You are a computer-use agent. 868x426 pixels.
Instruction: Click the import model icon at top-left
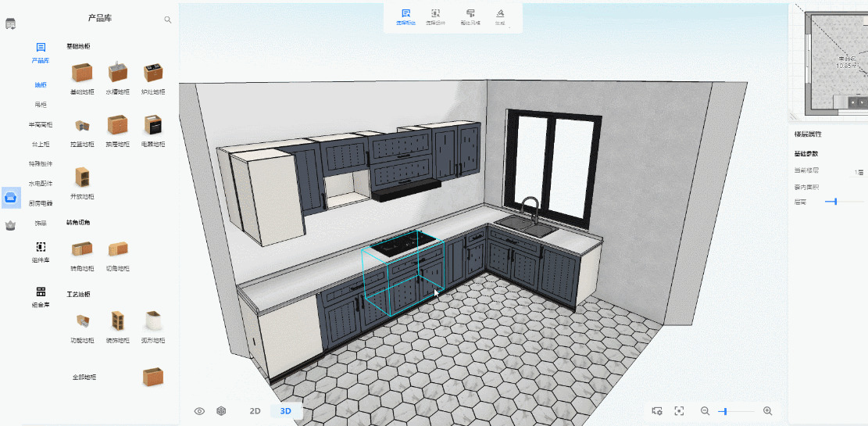(x=10, y=23)
